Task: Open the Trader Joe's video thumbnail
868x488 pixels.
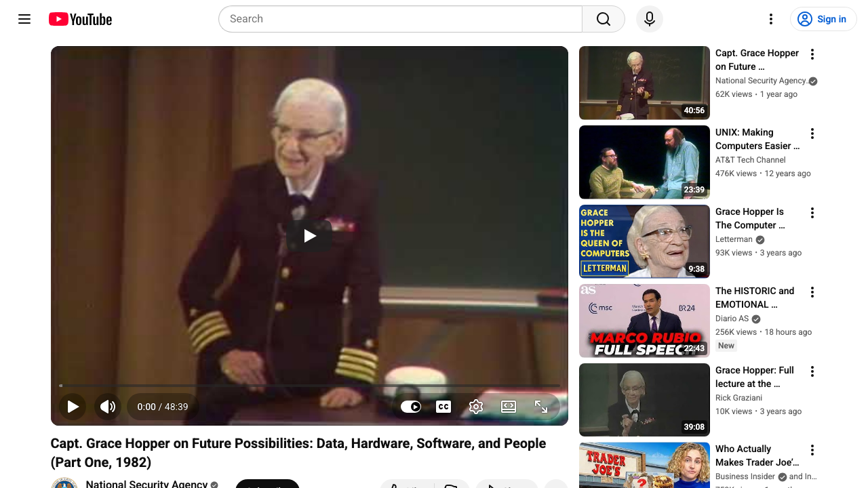Action: [x=644, y=465]
